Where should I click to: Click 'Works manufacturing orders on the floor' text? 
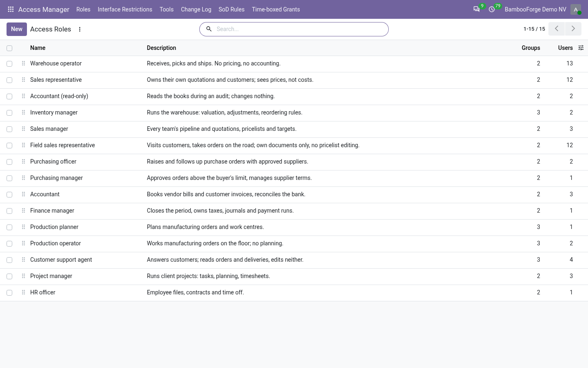point(215,243)
